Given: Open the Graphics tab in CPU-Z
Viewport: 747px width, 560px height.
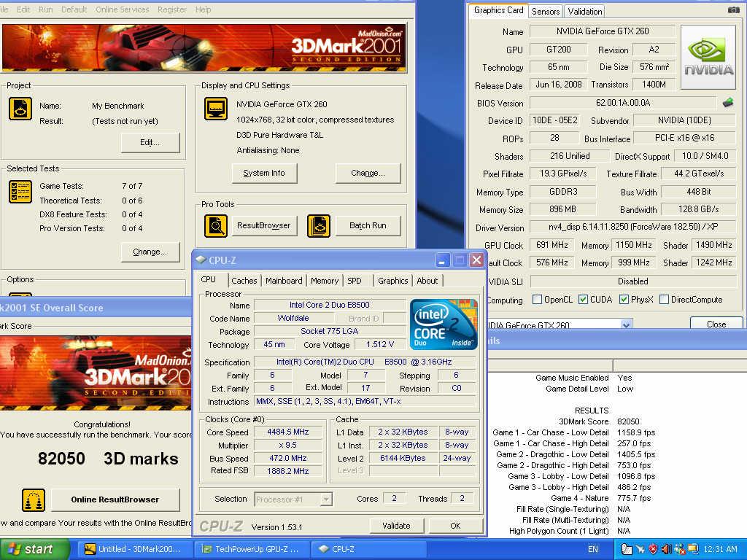Looking at the screenshot, I should pos(393,281).
